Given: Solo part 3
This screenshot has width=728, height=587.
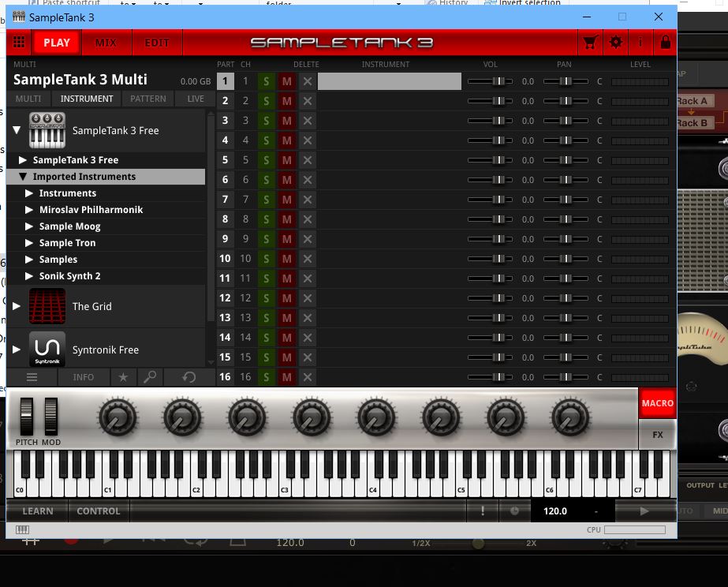Looking at the screenshot, I should point(266,122).
